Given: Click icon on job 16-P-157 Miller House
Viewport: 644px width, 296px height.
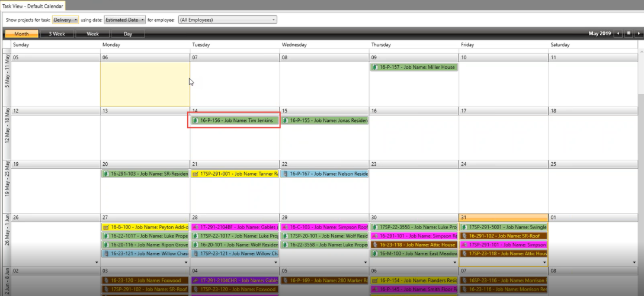Looking at the screenshot, I should coord(376,67).
